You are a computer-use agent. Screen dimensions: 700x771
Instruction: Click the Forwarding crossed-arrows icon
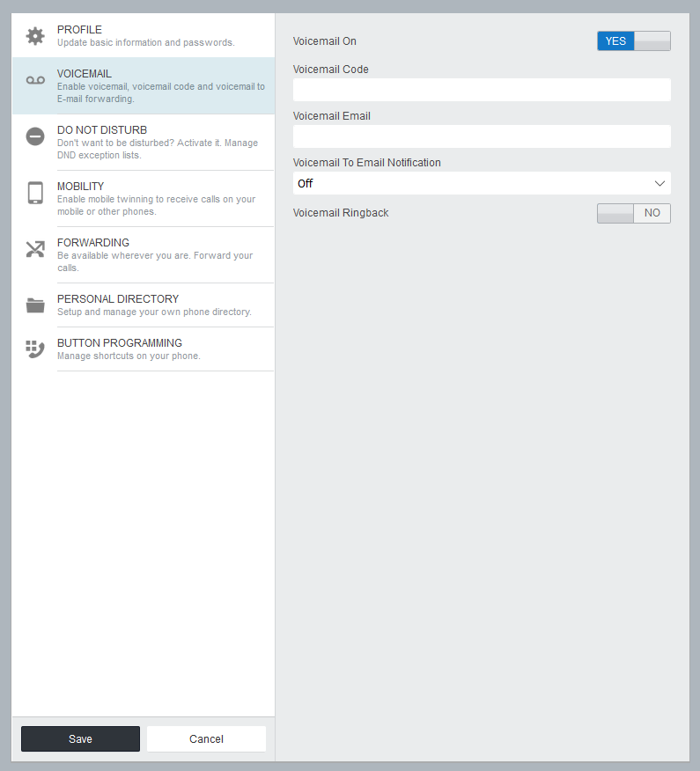click(x=35, y=249)
